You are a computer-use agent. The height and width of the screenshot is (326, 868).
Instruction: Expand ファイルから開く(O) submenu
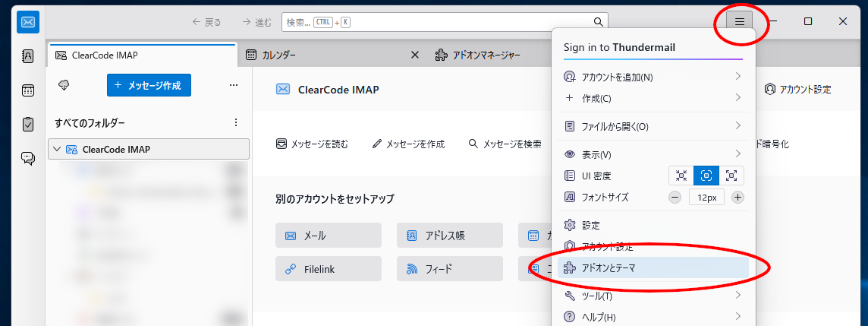653,126
